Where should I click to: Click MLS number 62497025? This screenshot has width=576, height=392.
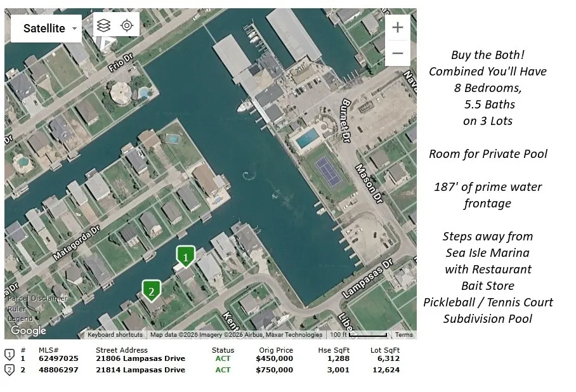(x=58, y=358)
